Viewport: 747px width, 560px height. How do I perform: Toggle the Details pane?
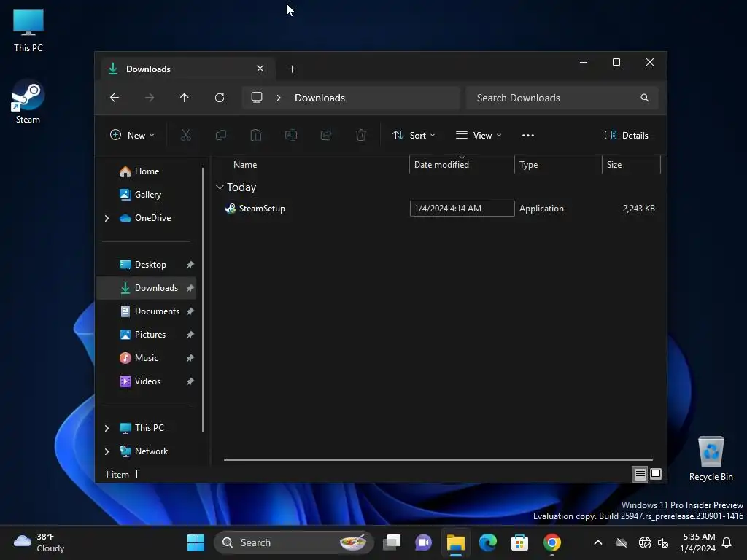click(x=626, y=135)
